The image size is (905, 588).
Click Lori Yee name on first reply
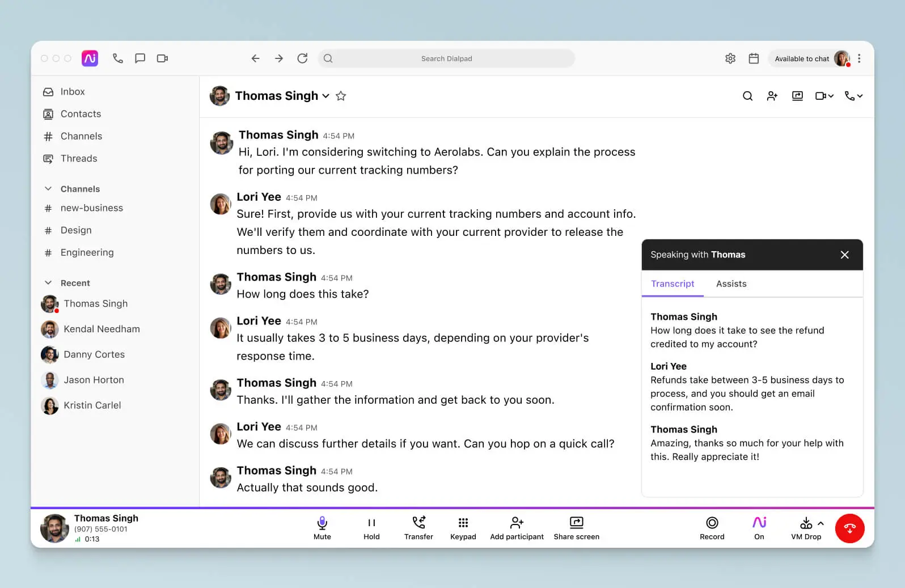(259, 197)
